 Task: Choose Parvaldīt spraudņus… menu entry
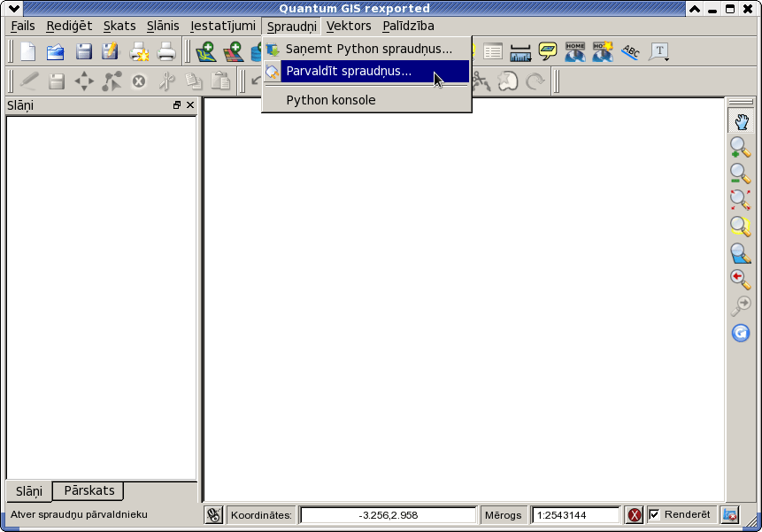pos(367,71)
